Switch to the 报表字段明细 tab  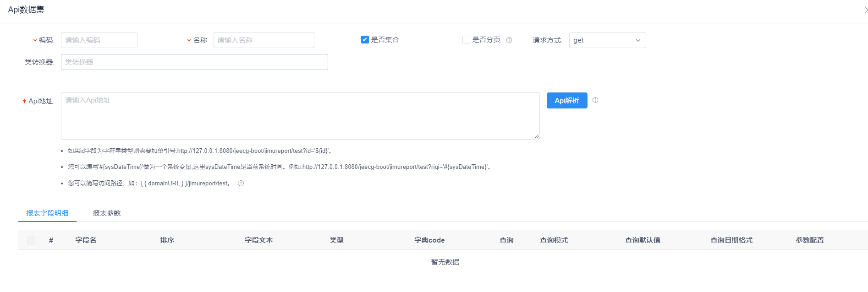tap(47, 213)
